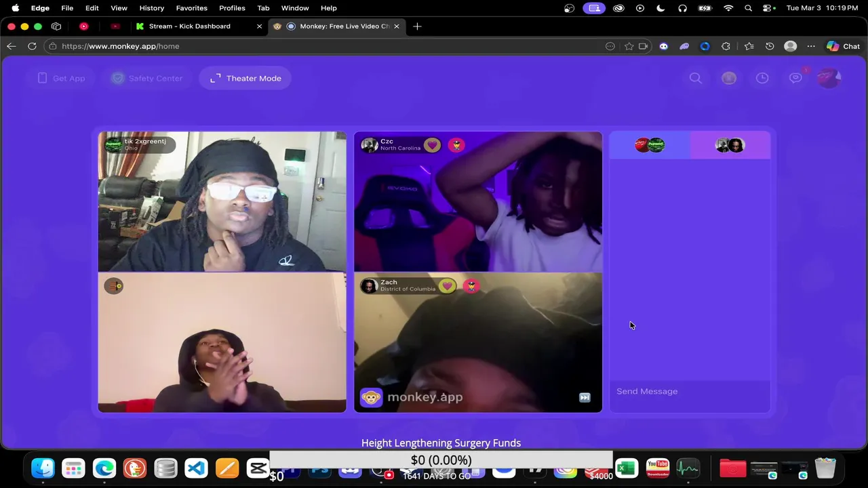Open a new browser tab
The width and height of the screenshot is (868, 488).
coord(417,26)
